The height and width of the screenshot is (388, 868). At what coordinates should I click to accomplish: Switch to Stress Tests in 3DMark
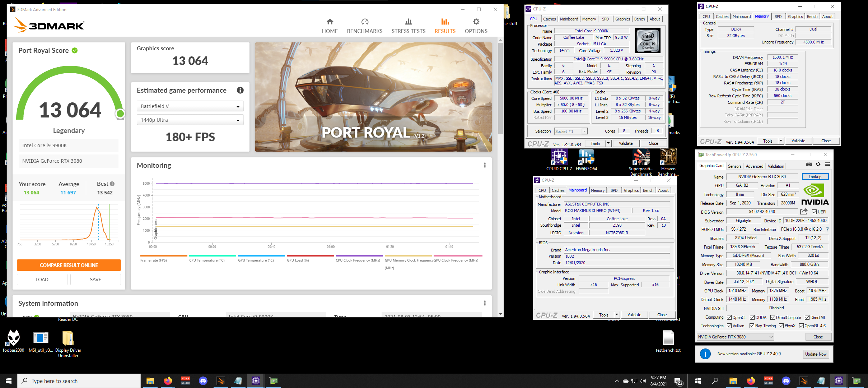[x=409, y=26]
